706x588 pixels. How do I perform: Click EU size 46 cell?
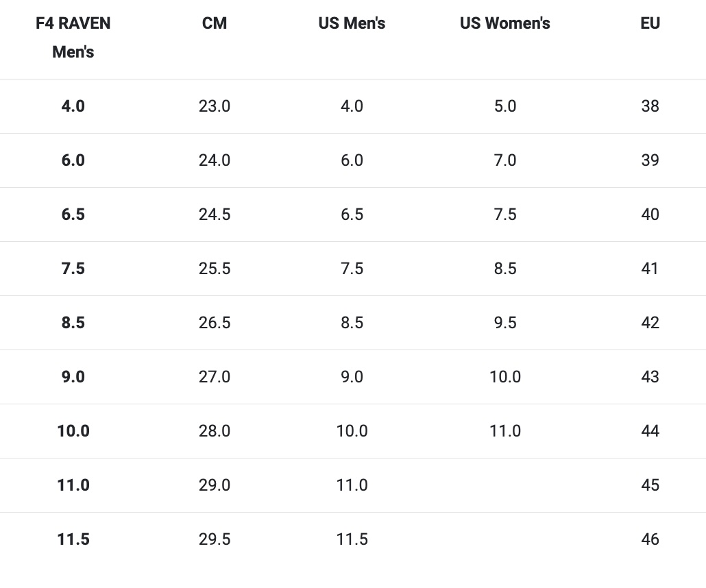pyautogui.click(x=650, y=539)
